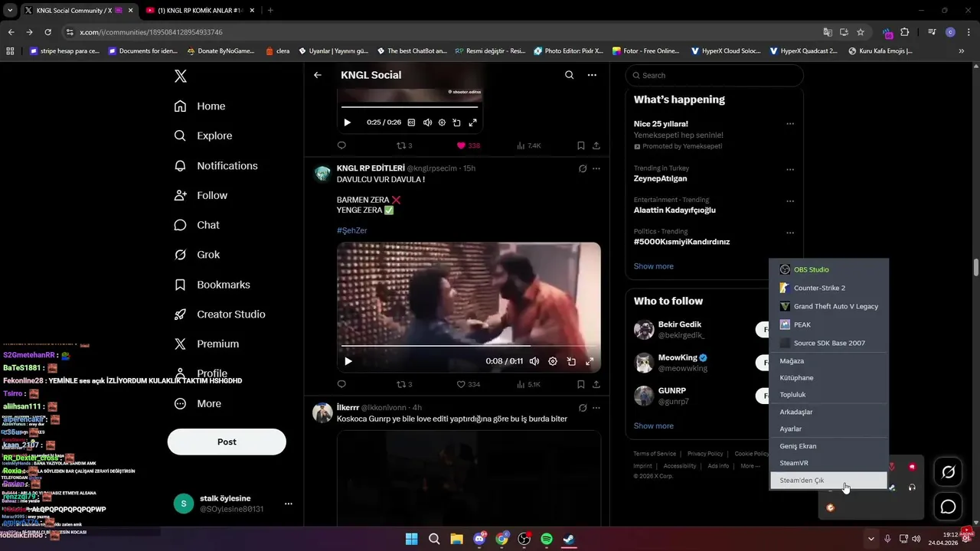Click the X search input field

pos(714,75)
